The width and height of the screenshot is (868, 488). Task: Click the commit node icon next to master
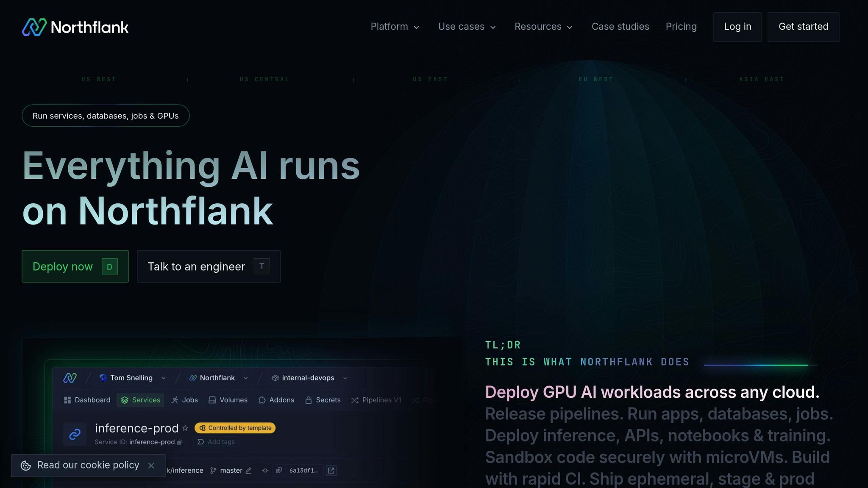(265, 471)
